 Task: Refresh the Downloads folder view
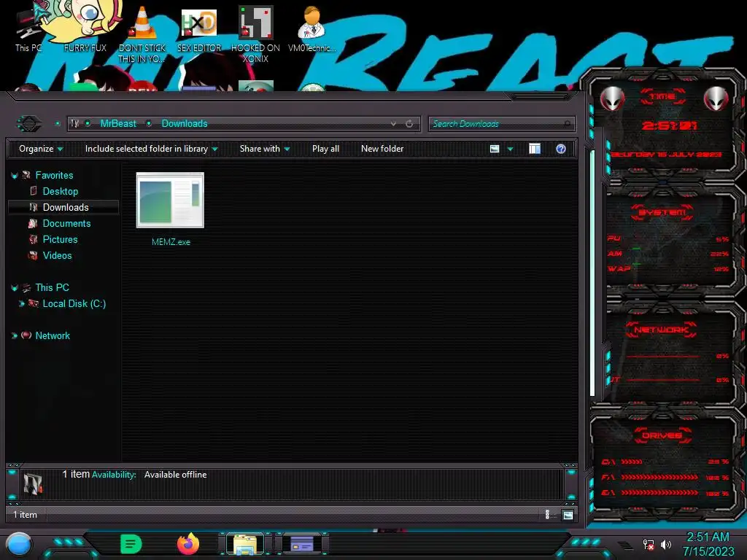click(409, 124)
